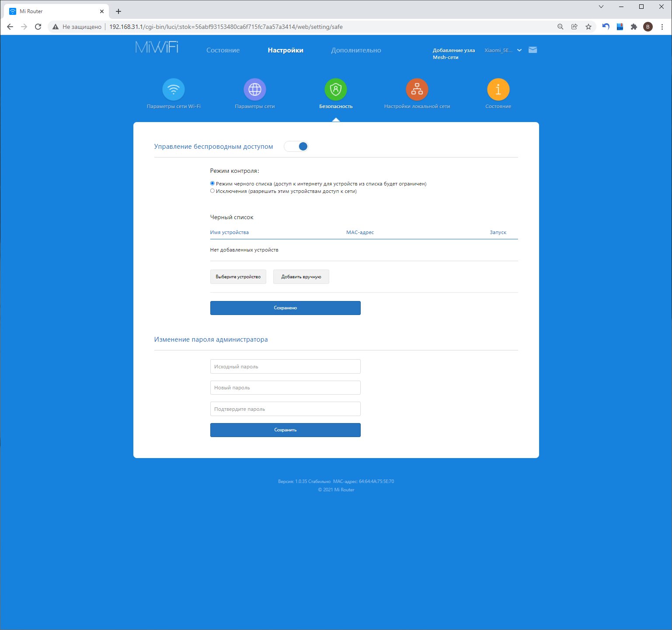The image size is (672, 630).
Task: Click the Исходный пароль input field
Action: tap(285, 367)
